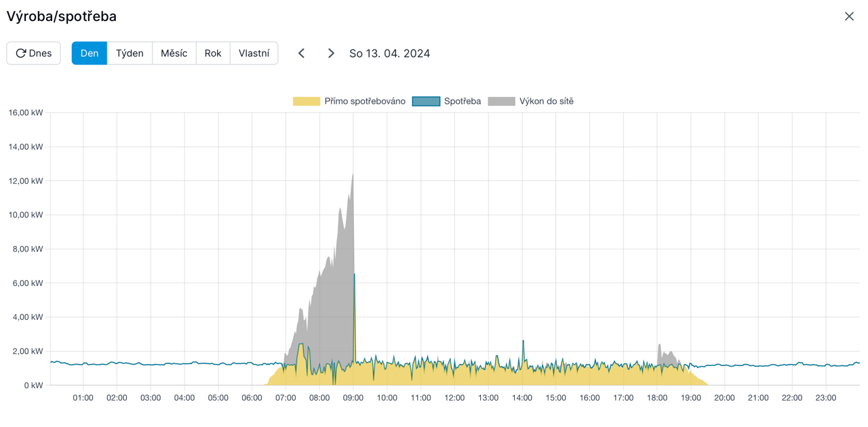Hide Výkon do sítě via legend text
Viewport: 868px width, 427px height.
547,102
